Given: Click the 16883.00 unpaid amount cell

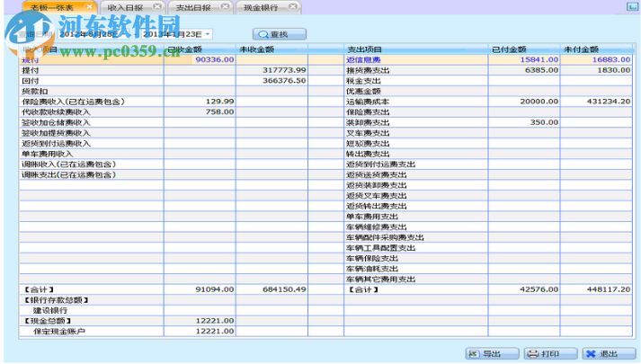Looking at the screenshot, I should point(596,59).
